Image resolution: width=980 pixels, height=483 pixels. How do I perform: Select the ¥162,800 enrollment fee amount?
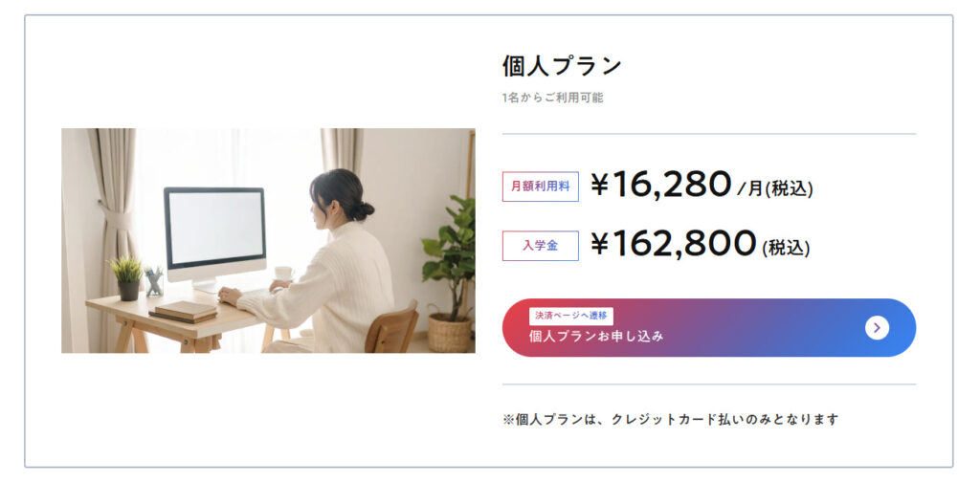673,244
